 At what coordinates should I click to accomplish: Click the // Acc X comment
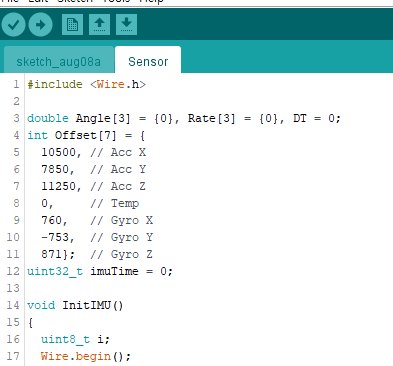pos(118,152)
